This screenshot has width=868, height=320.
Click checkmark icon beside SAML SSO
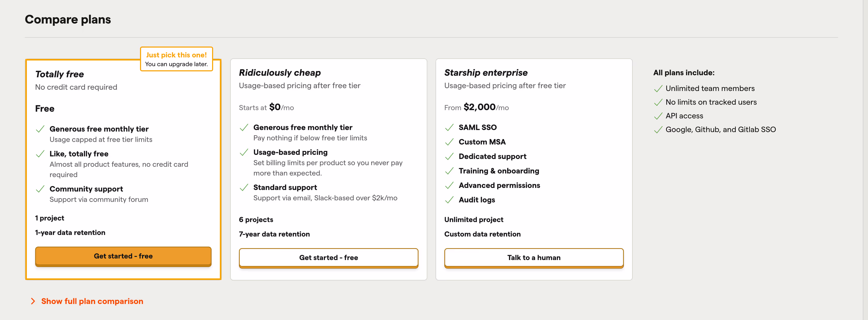449,127
